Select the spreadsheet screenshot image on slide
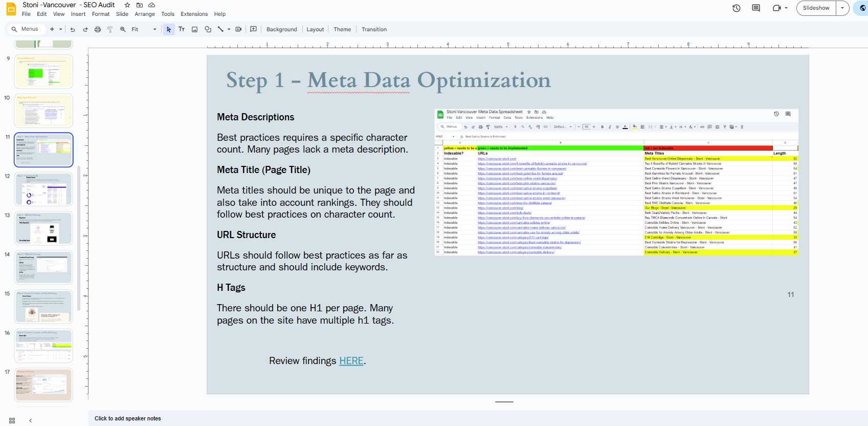 [616, 182]
